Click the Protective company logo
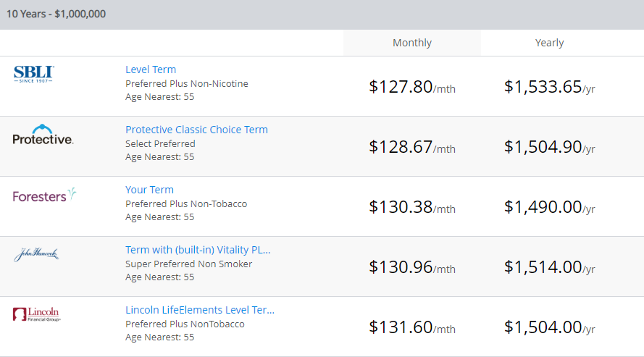 coord(43,135)
